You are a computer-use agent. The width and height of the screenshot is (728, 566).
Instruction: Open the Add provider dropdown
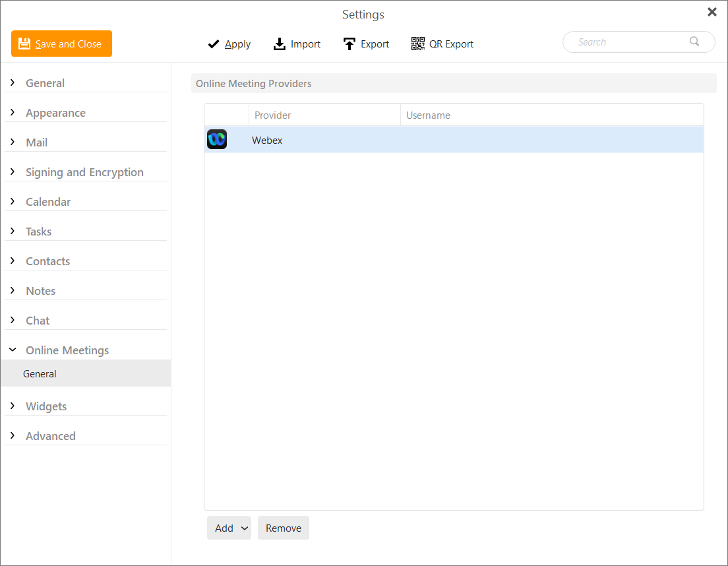(229, 528)
